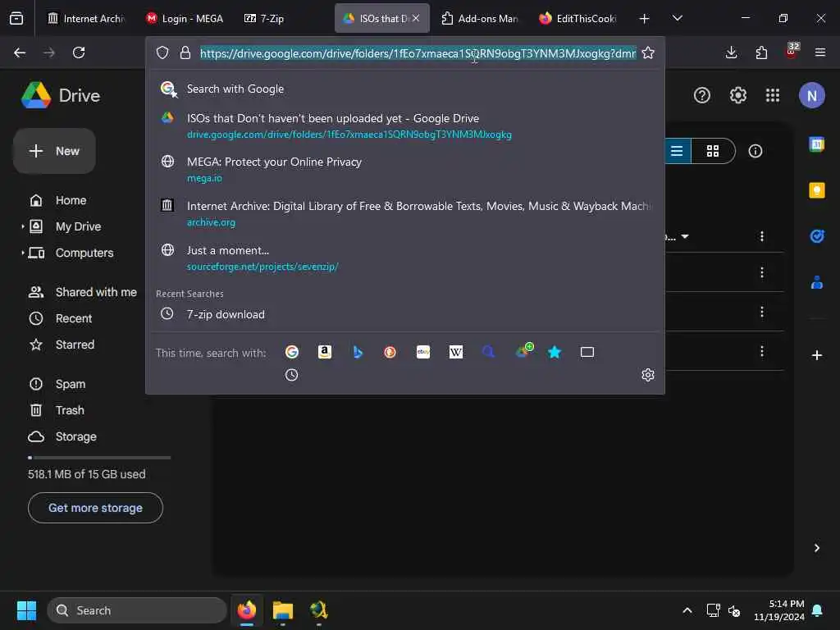The width and height of the screenshot is (840, 630).
Task: Click Get more storage button
Action: click(95, 508)
